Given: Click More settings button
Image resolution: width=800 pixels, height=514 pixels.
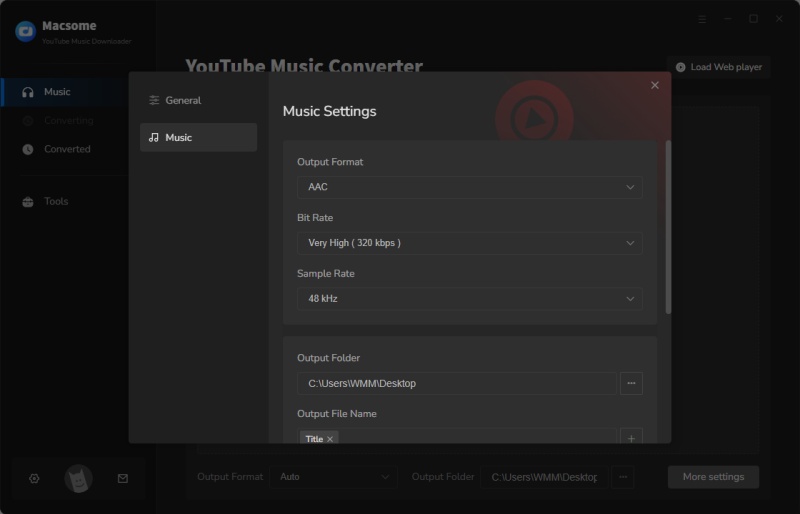Looking at the screenshot, I should [x=713, y=477].
